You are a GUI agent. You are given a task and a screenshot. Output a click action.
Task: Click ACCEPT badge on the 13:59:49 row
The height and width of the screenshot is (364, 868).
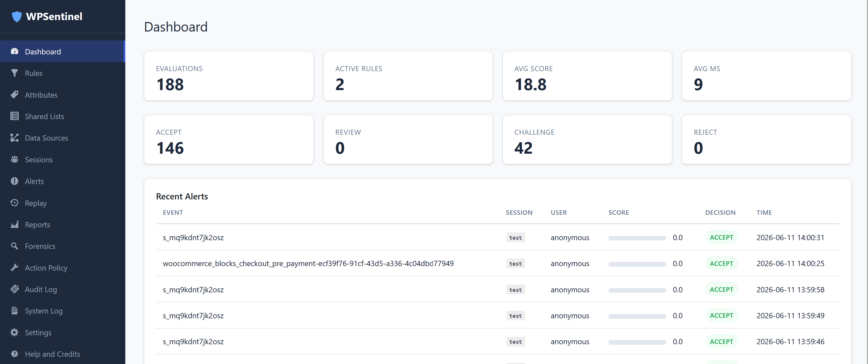pos(721,315)
